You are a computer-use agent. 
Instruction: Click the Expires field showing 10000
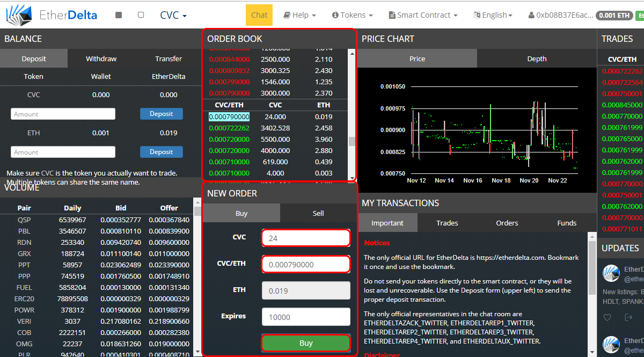(306, 317)
